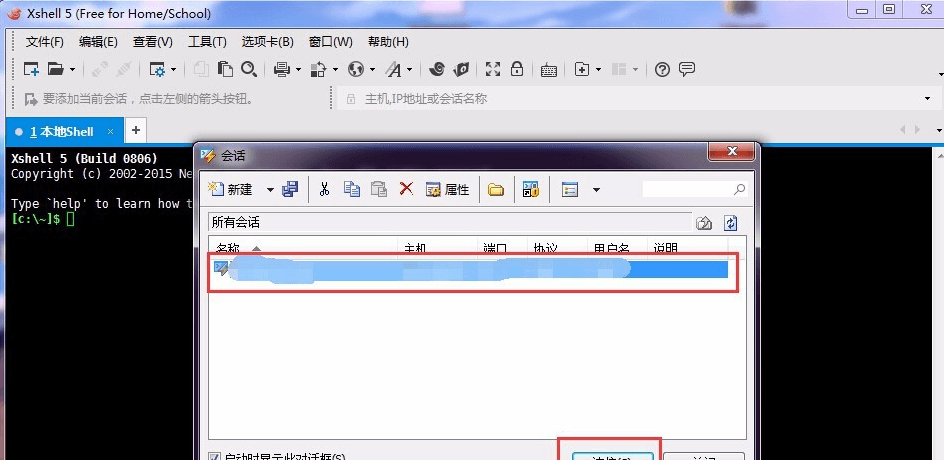
Task: Click the Font letter A icon
Action: 394,70
